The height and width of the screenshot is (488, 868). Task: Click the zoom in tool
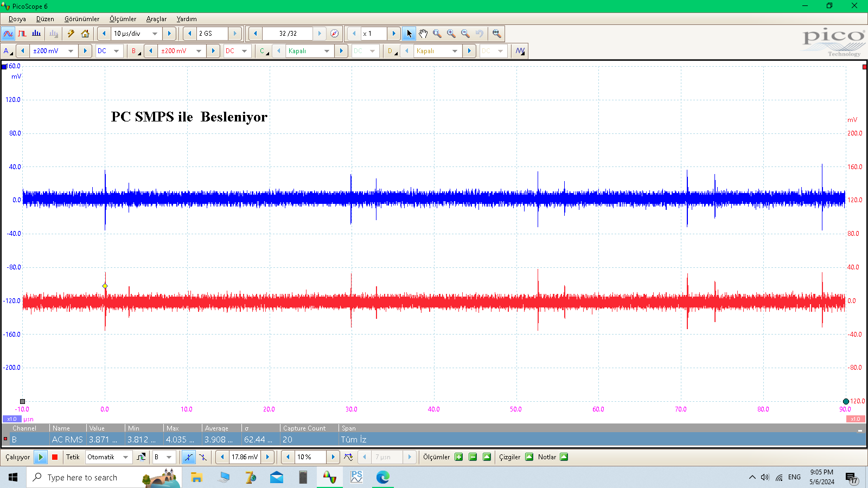coord(451,34)
